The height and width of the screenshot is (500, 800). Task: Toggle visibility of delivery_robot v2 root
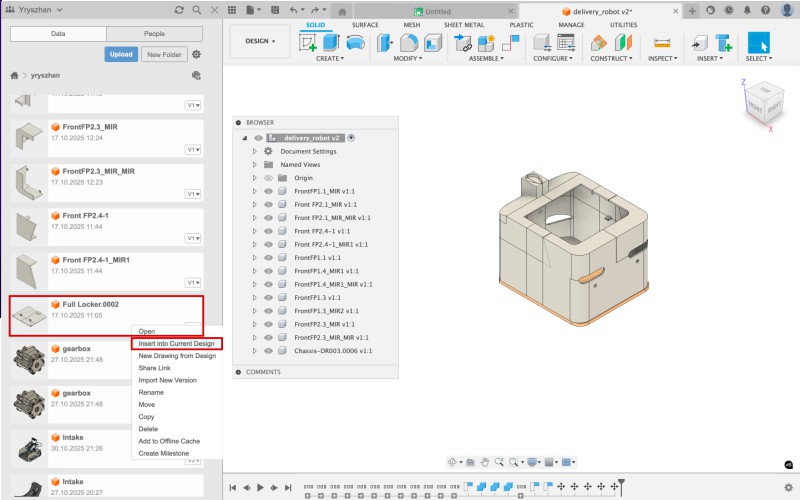pos(259,138)
